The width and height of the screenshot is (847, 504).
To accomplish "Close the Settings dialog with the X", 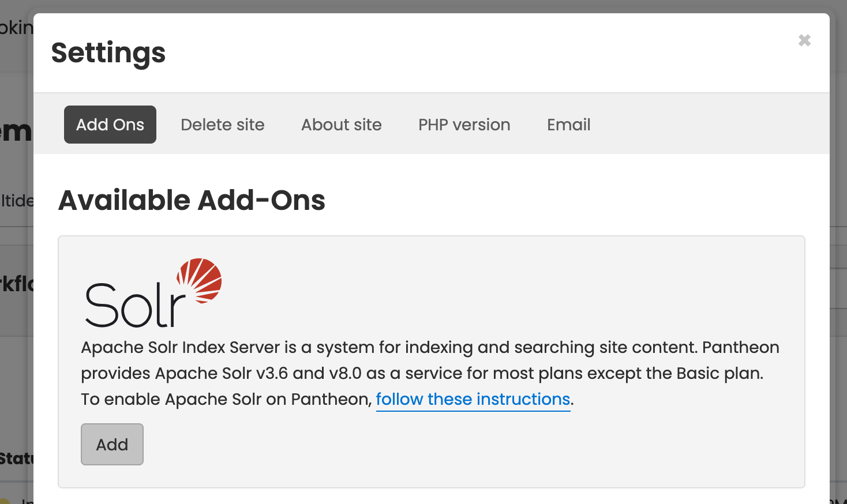I will pos(804,40).
